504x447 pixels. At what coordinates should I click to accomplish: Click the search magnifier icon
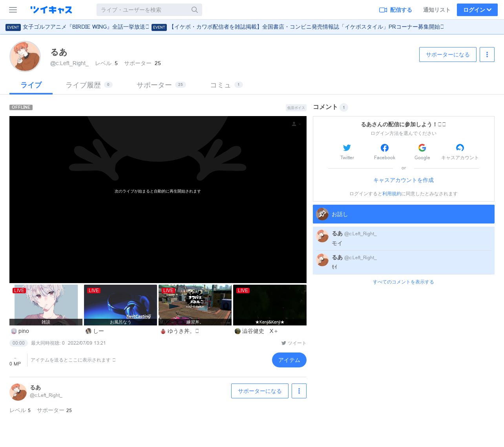(195, 10)
